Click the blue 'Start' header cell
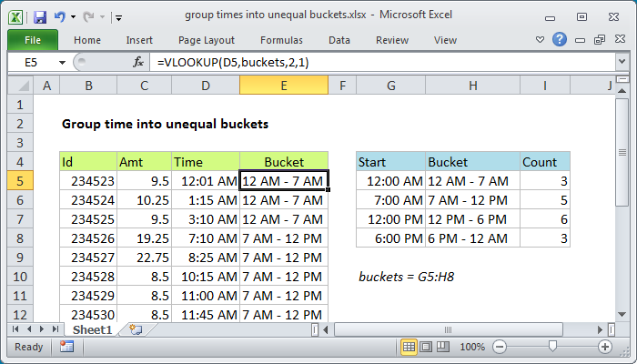This screenshot has width=637, height=364. (x=390, y=162)
